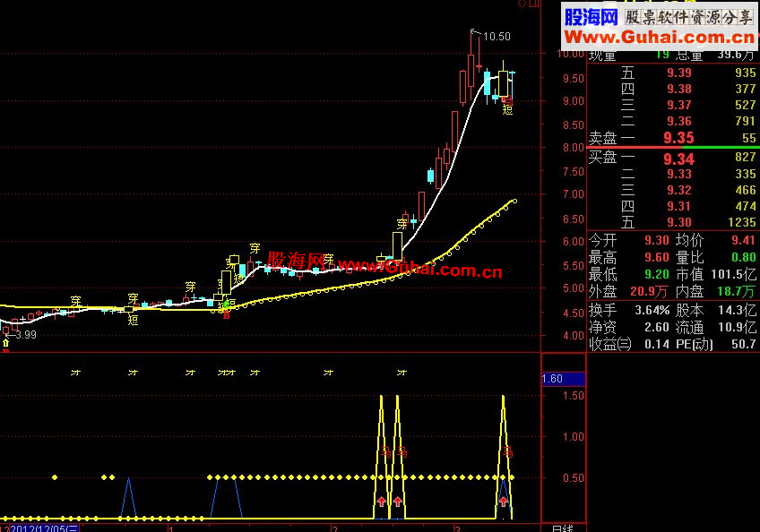Click the 日线 period label
Screen dimensions: 760x532
click(x=562, y=528)
